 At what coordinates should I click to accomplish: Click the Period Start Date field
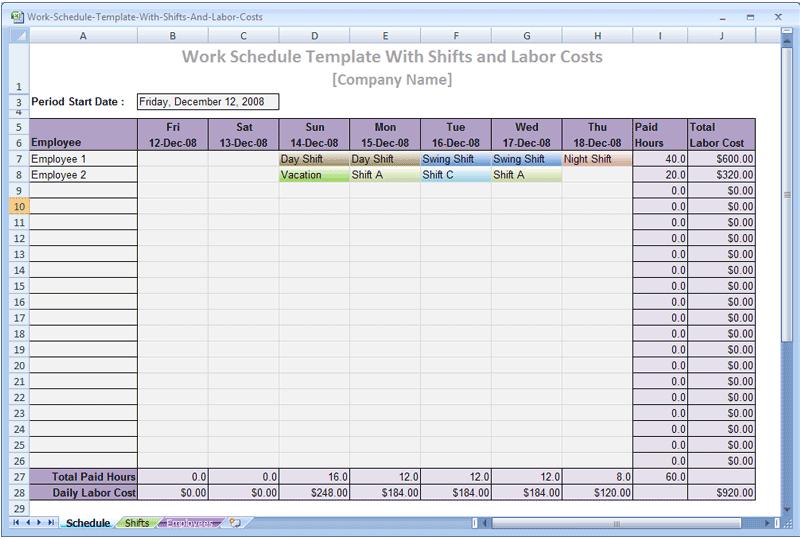tap(208, 101)
